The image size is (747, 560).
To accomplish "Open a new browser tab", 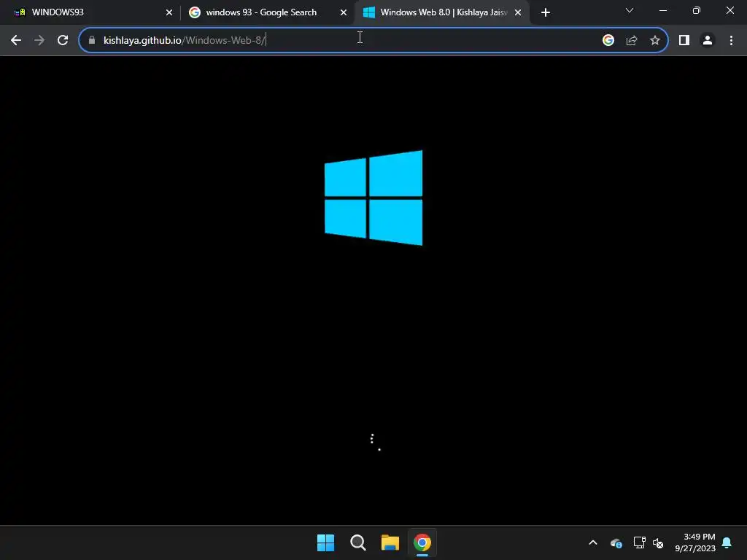I will click(546, 12).
